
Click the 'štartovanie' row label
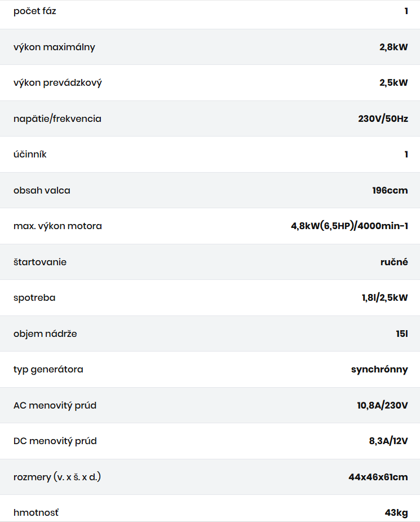click(x=40, y=262)
